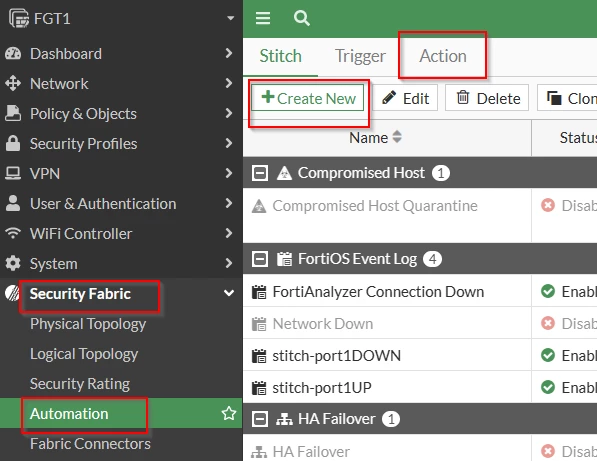Collapse the Compromised Host group

[260, 173]
